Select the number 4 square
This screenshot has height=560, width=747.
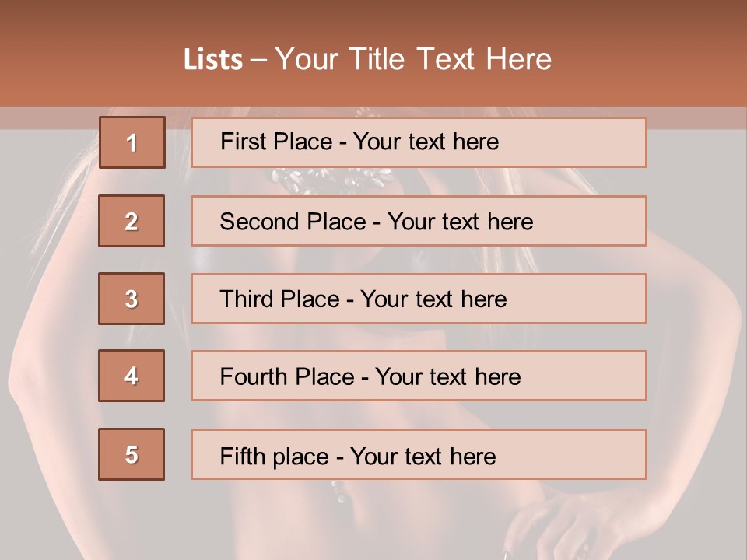[132, 376]
